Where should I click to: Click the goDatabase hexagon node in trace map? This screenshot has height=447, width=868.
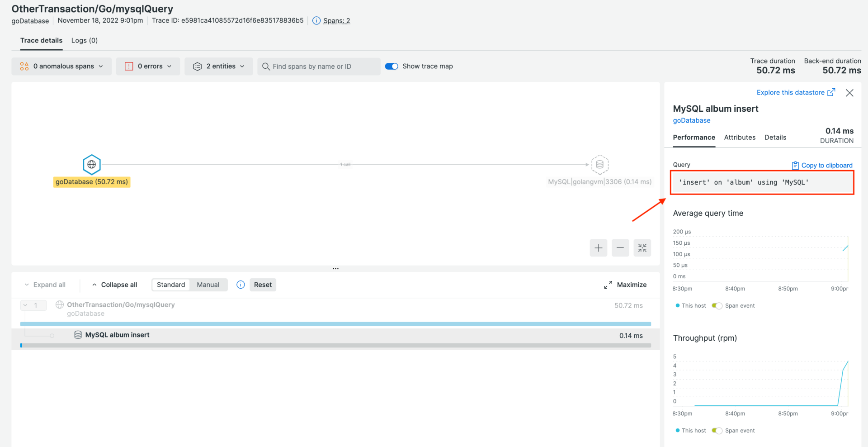coord(91,164)
